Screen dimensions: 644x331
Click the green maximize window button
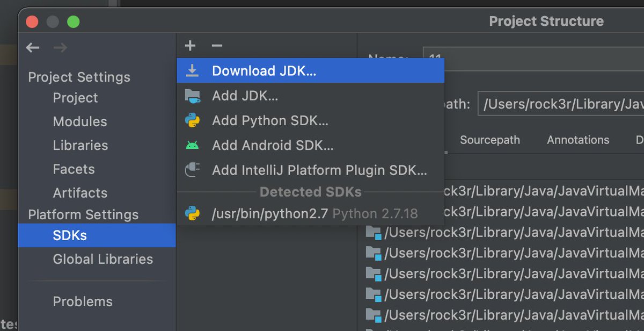pyautogui.click(x=73, y=22)
